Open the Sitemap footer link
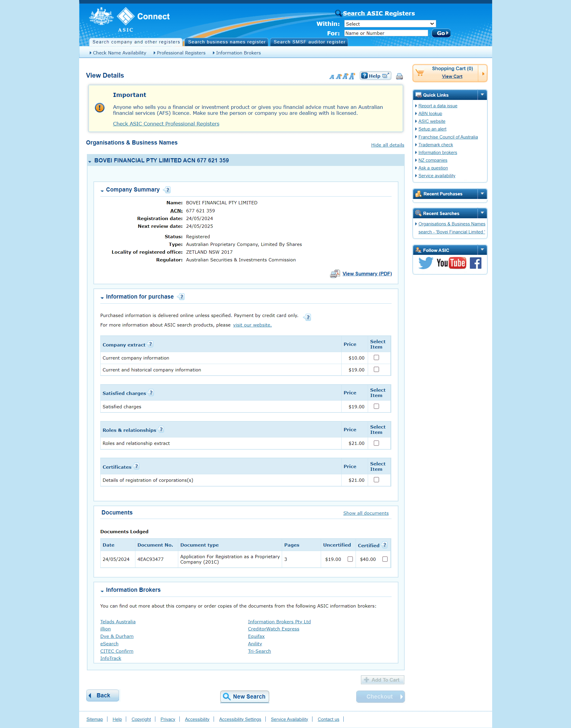The height and width of the screenshot is (728, 571). click(95, 719)
